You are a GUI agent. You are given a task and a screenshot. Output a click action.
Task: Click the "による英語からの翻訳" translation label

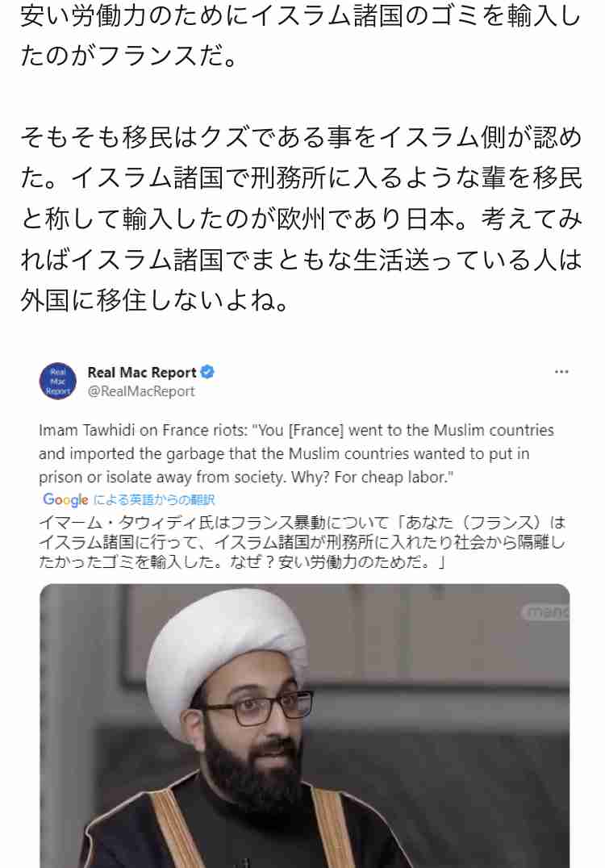153,500
